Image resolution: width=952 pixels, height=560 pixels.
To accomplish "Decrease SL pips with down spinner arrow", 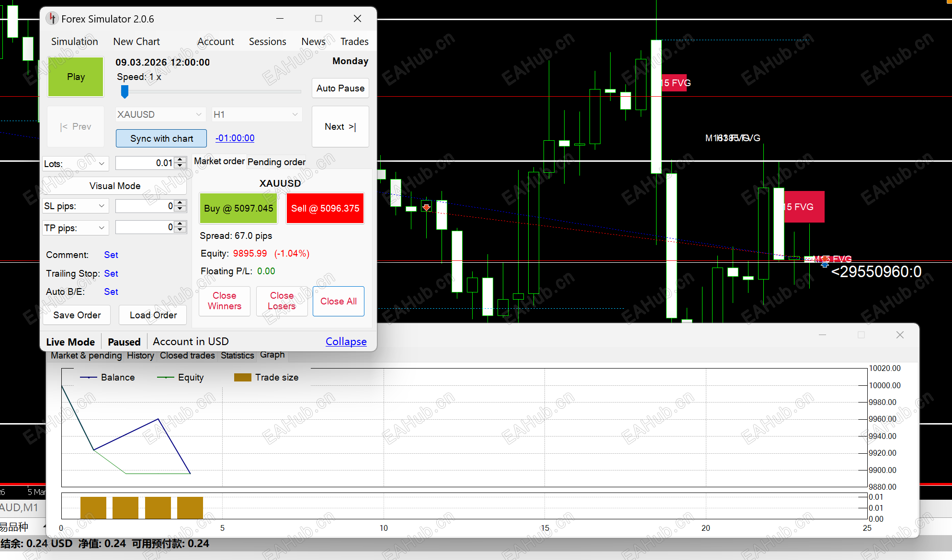I will [181, 209].
